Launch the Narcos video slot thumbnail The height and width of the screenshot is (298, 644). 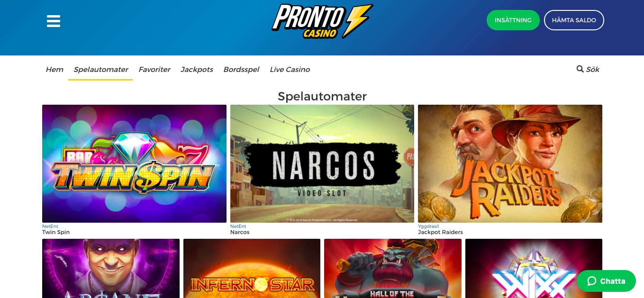pyautogui.click(x=322, y=163)
